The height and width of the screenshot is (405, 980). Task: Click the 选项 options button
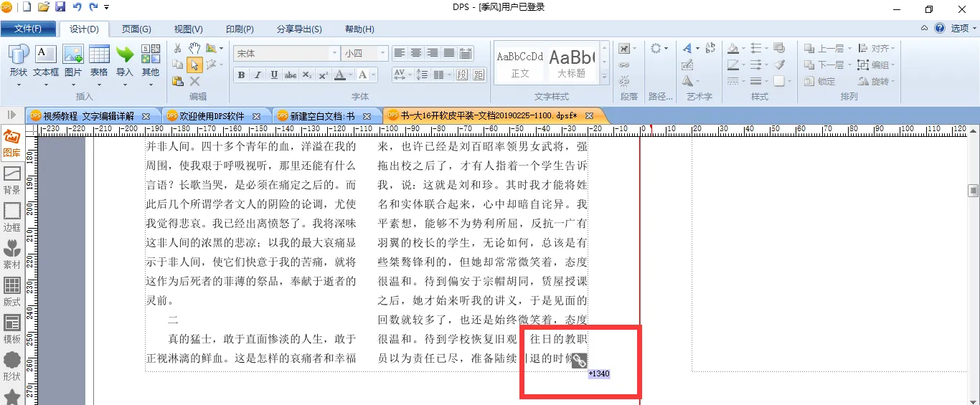click(963, 29)
